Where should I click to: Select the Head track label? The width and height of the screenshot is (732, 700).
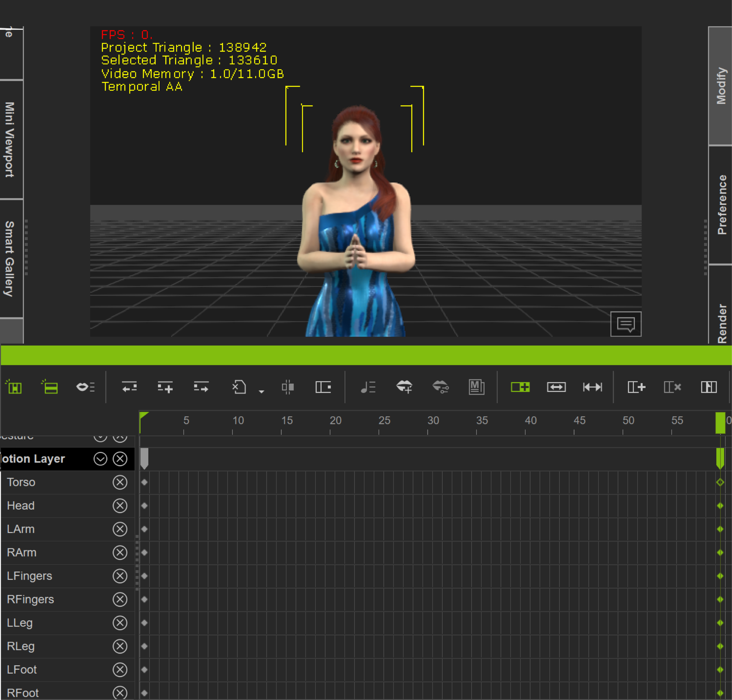tap(20, 506)
